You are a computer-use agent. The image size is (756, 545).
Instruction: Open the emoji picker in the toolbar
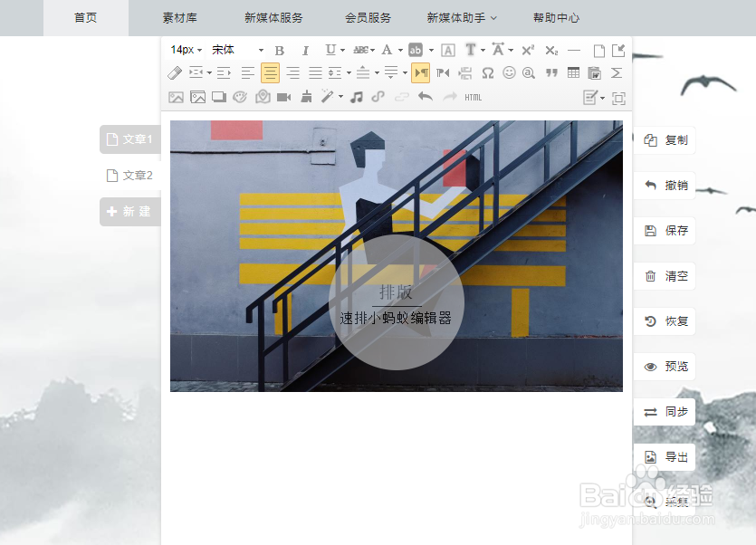tap(507, 72)
